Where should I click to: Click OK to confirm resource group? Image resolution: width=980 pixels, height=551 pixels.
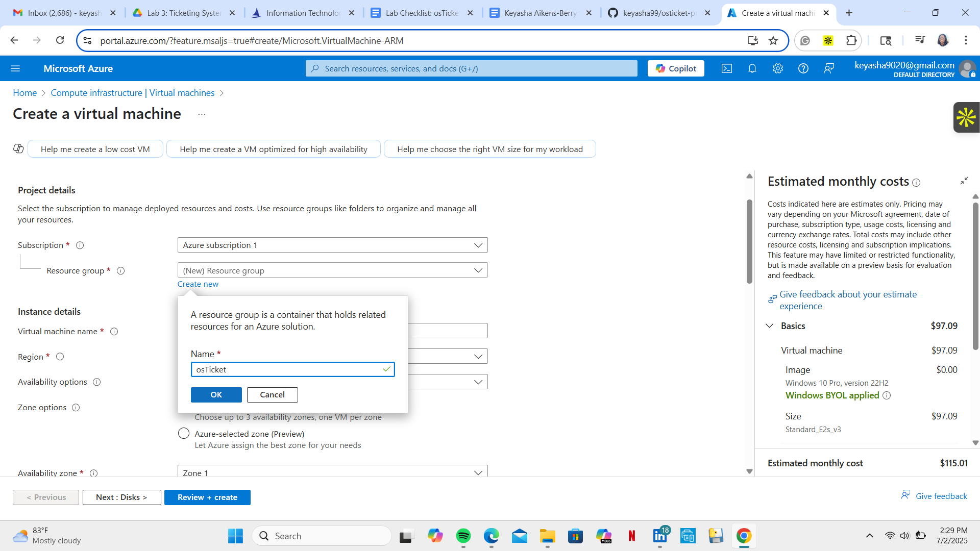tap(216, 395)
